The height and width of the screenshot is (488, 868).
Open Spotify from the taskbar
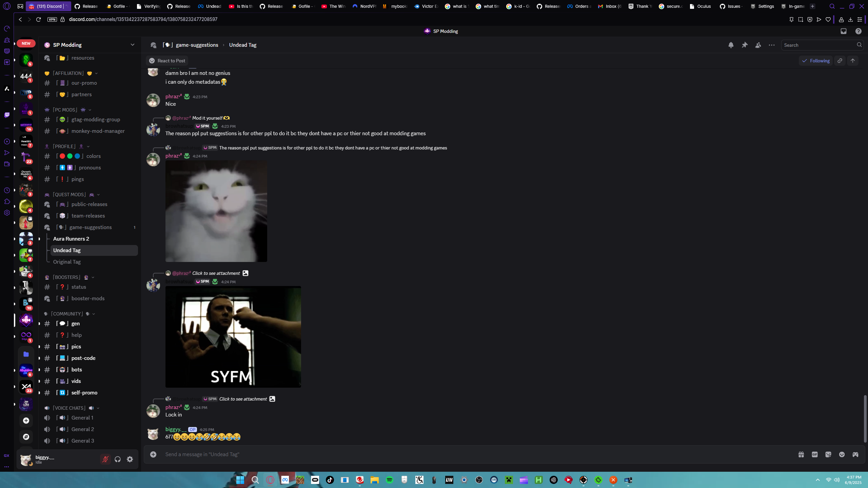tap(389, 480)
